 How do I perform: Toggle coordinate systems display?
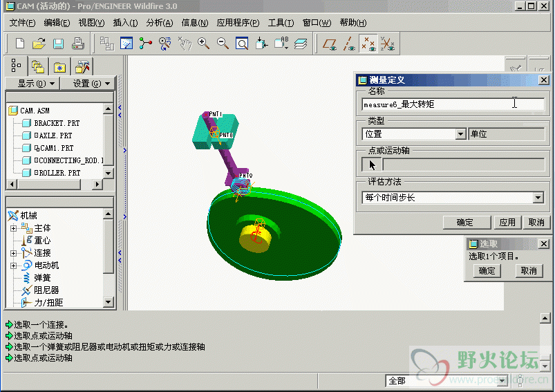(388, 44)
